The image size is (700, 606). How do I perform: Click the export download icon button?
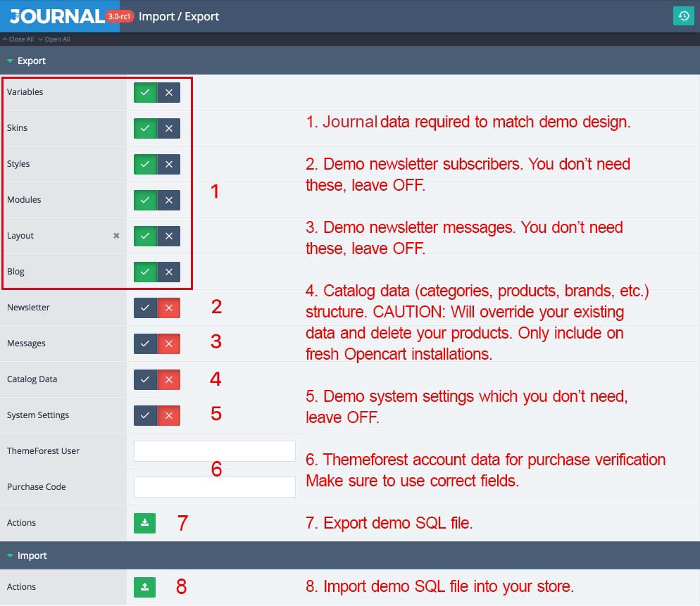coord(144,523)
